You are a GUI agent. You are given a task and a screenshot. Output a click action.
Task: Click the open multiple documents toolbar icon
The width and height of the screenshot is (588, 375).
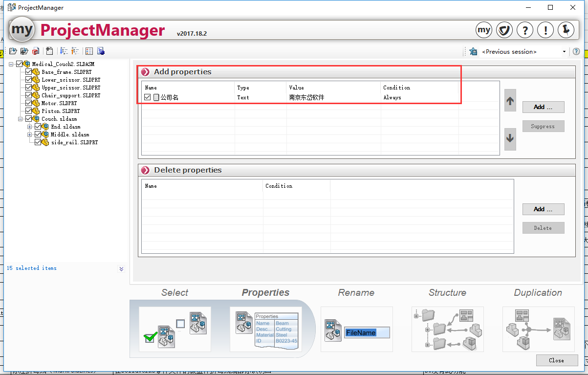24,51
